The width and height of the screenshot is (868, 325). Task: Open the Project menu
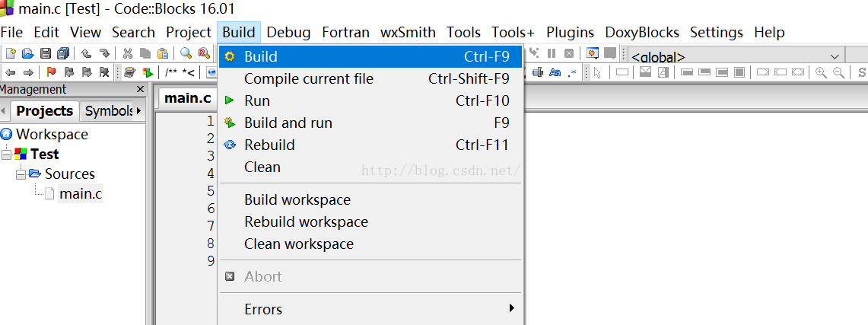189,33
